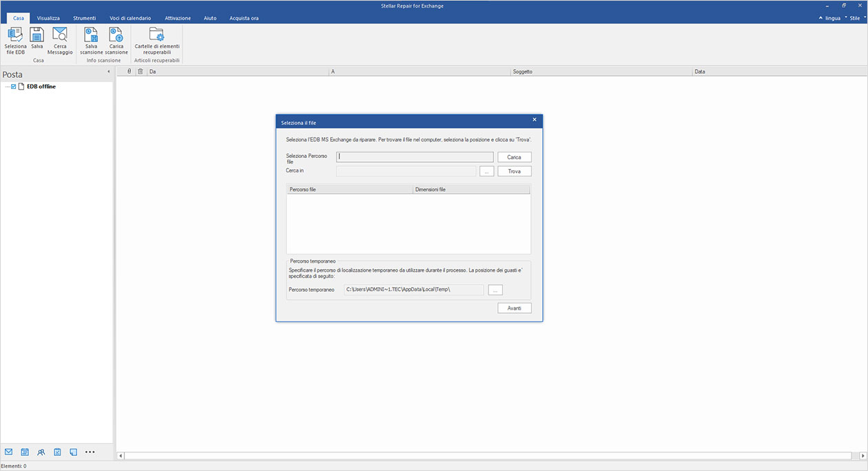
Task: Open Cartelle di elementi recuperabili
Action: (x=157, y=40)
